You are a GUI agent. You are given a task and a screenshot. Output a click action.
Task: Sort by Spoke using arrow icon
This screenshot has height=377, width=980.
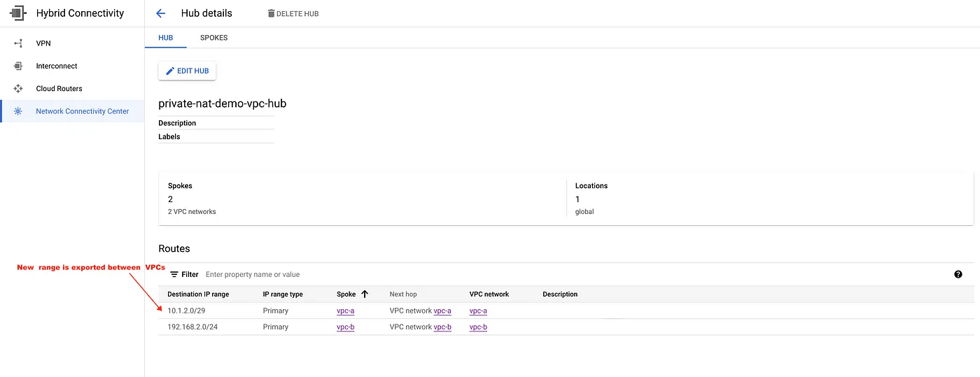365,294
